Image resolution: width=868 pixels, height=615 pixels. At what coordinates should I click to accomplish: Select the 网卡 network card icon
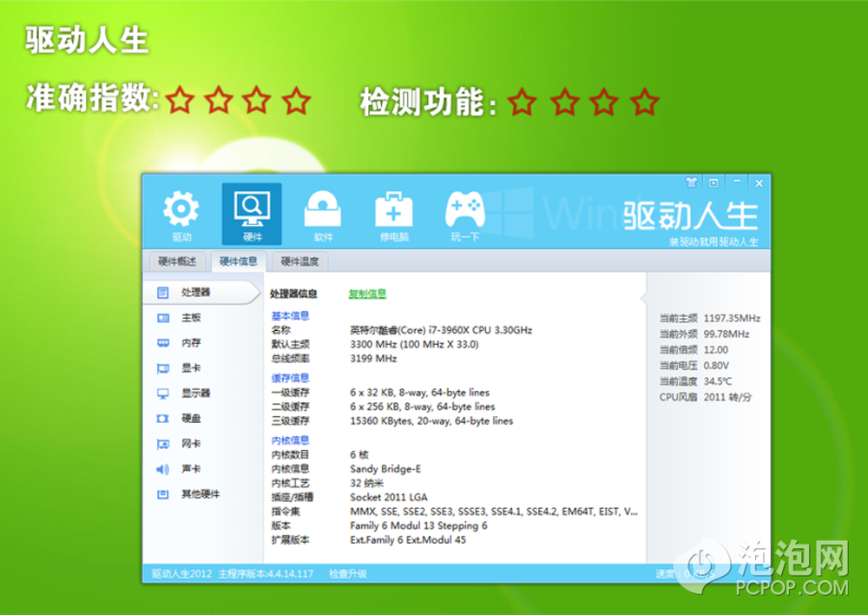[x=163, y=444]
